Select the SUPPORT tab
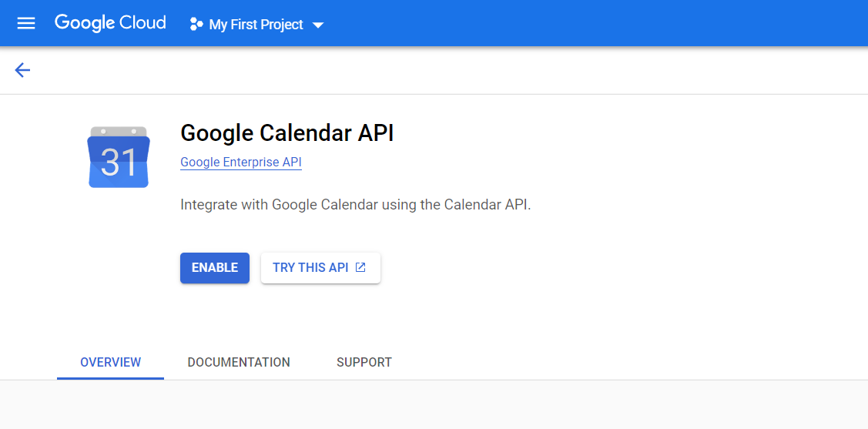Image resolution: width=868 pixels, height=429 pixels. [x=364, y=362]
